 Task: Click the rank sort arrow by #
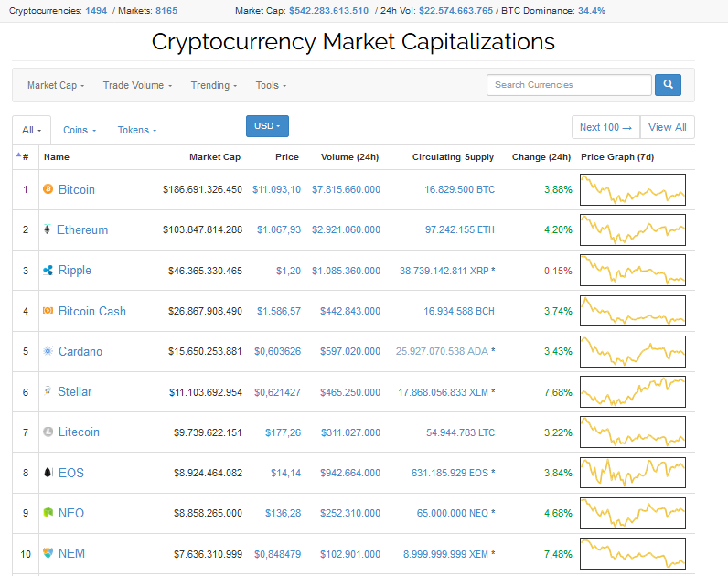[x=18, y=155]
